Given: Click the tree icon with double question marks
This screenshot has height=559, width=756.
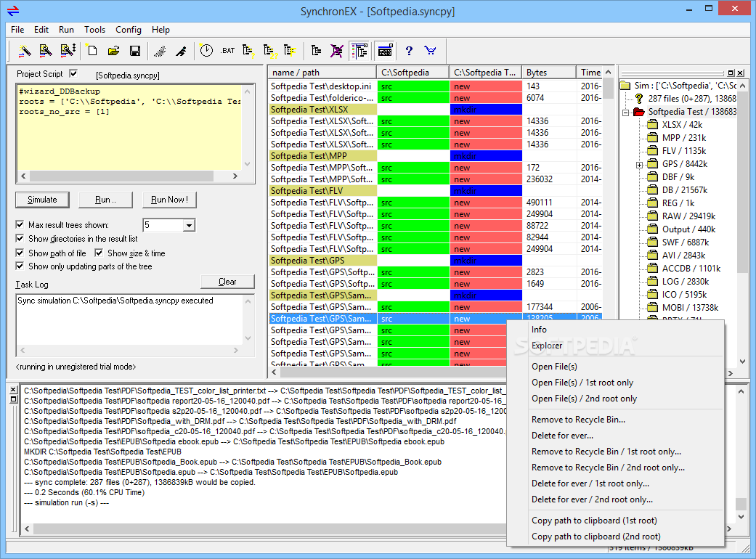Looking at the screenshot, I should tap(270, 51).
